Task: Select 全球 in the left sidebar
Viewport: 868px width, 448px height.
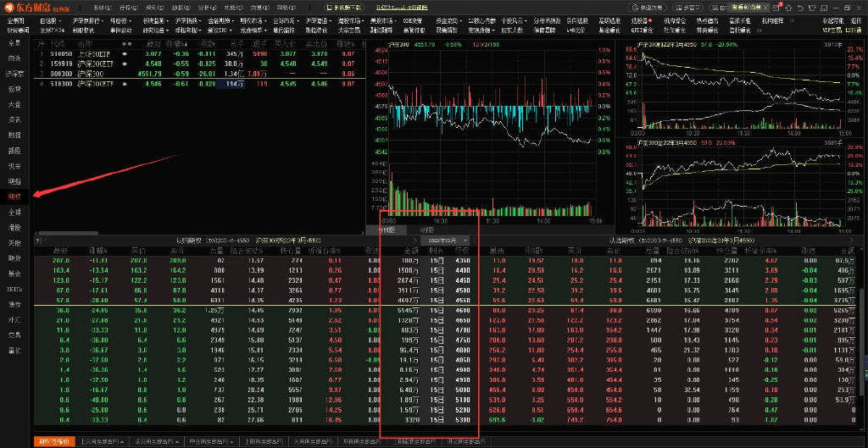Action: 15,212
